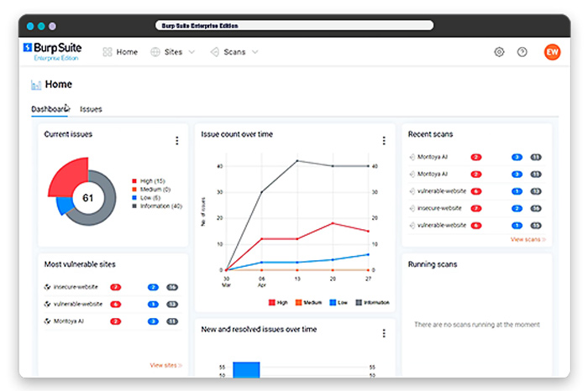
Task: Toggle the High series in chart legend
Action: pos(278,303)
